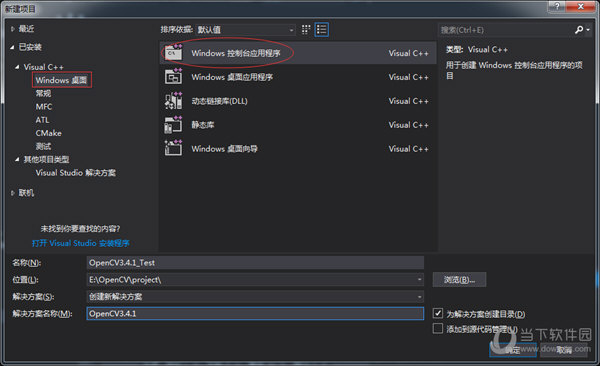Choose the Windows 桌面向导 template icon
Screen dimensions: 600x366
click(173, 149)
